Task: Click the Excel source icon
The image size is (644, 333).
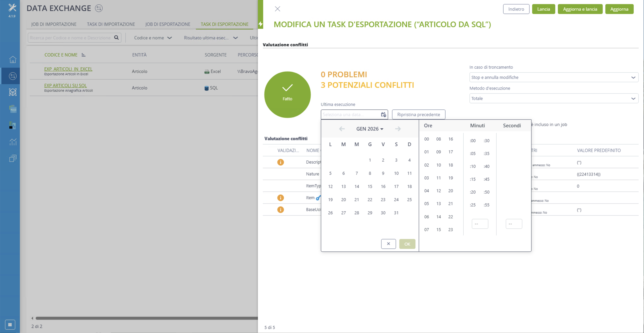Action: [x=207, y=72]
